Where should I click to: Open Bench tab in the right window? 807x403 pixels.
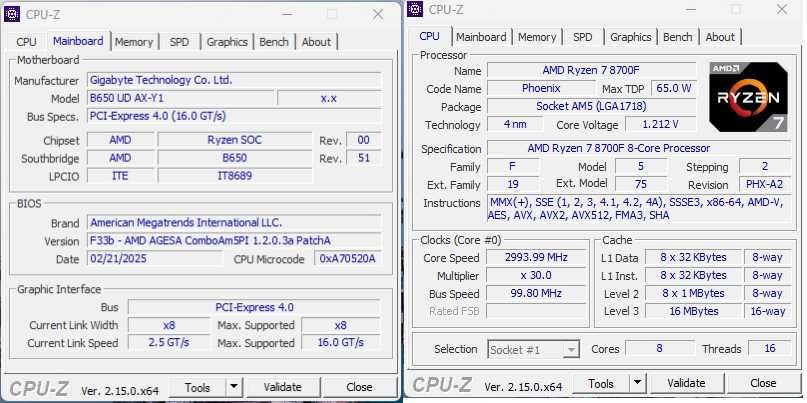[x=677, y=37]
